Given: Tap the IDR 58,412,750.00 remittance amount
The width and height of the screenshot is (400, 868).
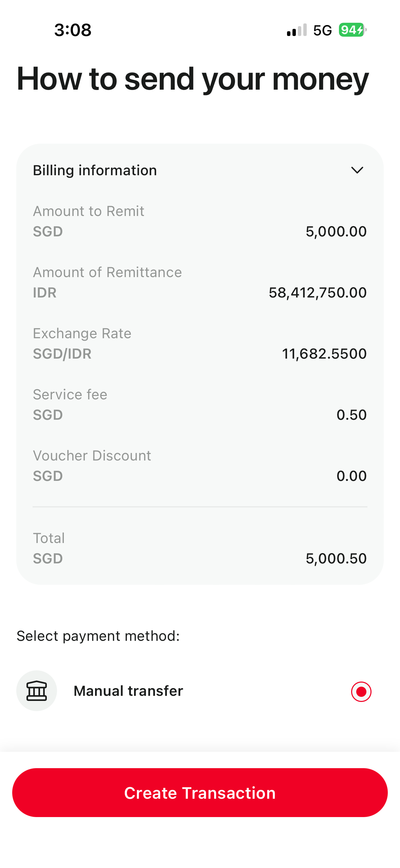Looking at the screenshot, I should 318,293.
